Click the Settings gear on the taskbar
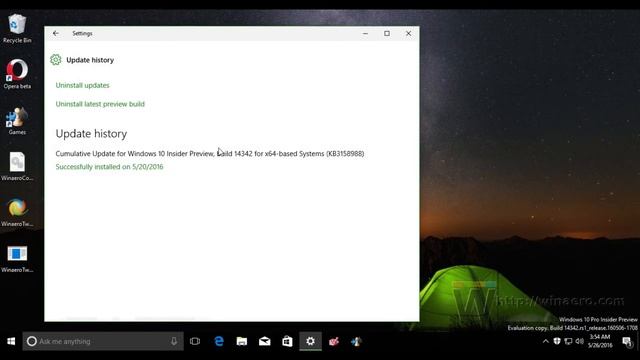The image size is (640, 360). pyautogui.click(x=310, y=341)
